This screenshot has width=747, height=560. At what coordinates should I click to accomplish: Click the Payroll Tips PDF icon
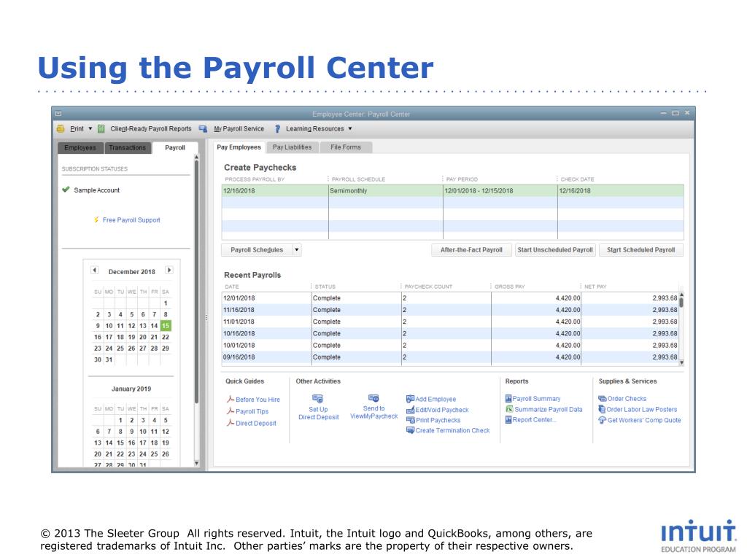pyautogui.click(x=231, y=411)
